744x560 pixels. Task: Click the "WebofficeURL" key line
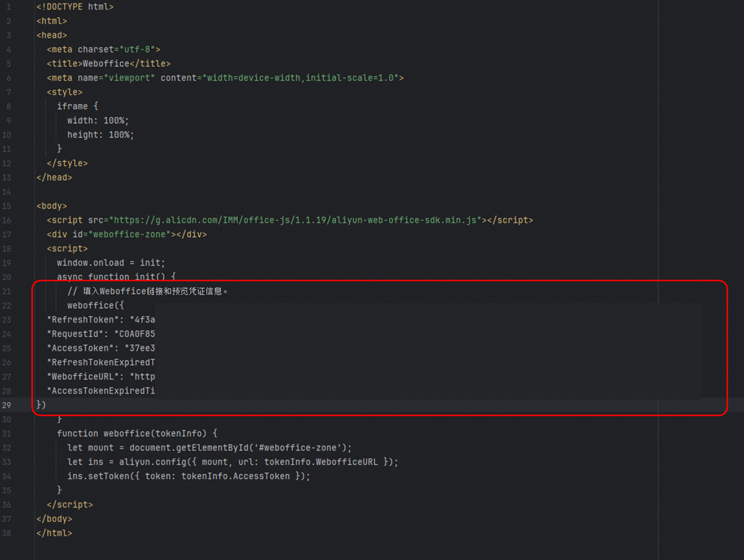pyautogui.click(x=101, y=376)
